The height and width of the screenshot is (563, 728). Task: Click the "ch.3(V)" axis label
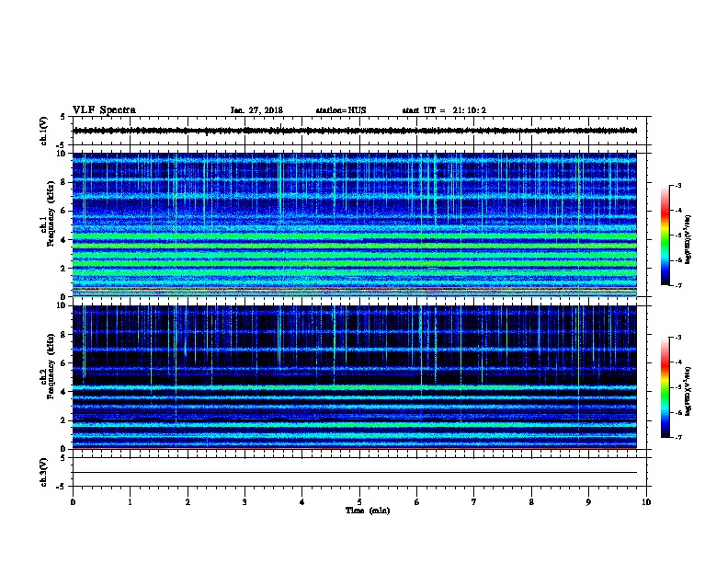[x=43, y=472]
